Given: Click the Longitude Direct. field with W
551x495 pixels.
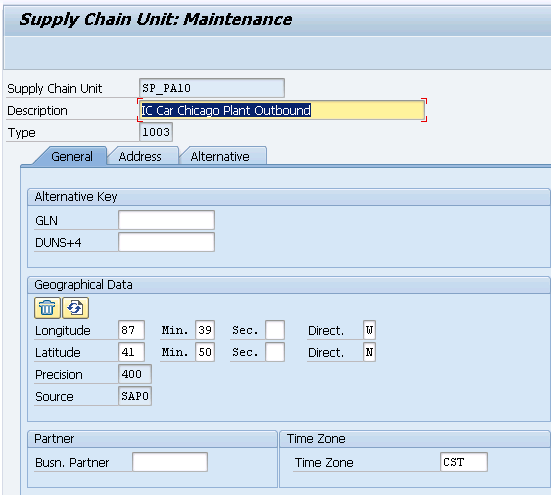Looking at the screenshot, I should 369,330.
